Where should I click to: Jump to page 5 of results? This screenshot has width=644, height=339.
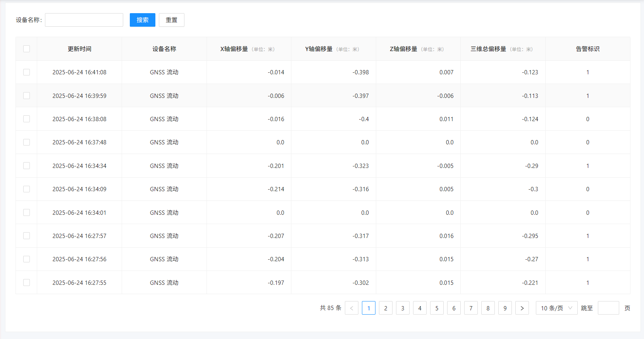pos(437,308)
